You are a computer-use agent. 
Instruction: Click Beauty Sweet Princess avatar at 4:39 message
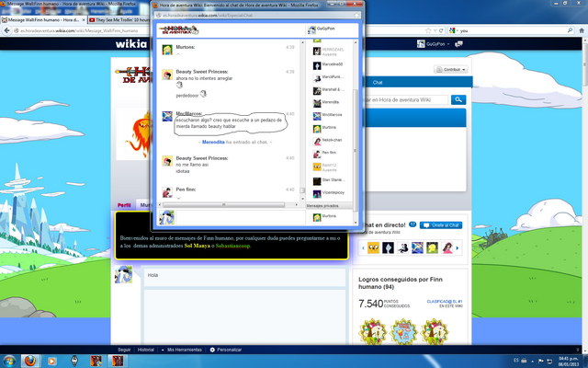[x=167, y=75]
